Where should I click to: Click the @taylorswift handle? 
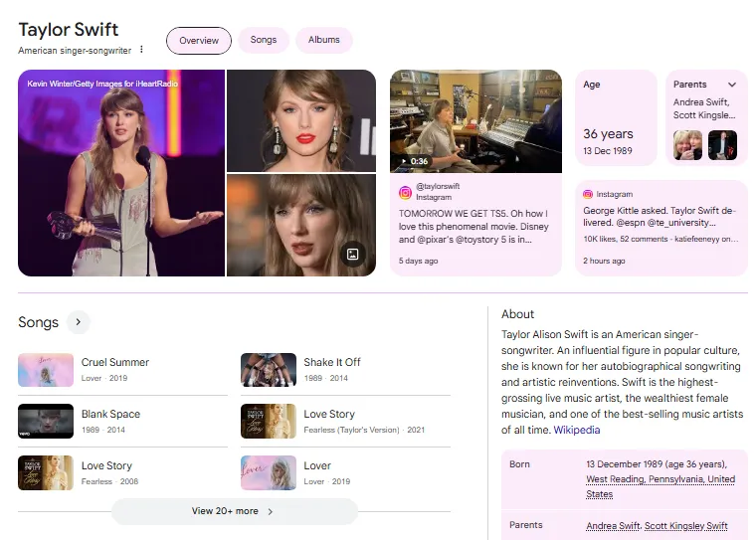[x=438, y=186]
